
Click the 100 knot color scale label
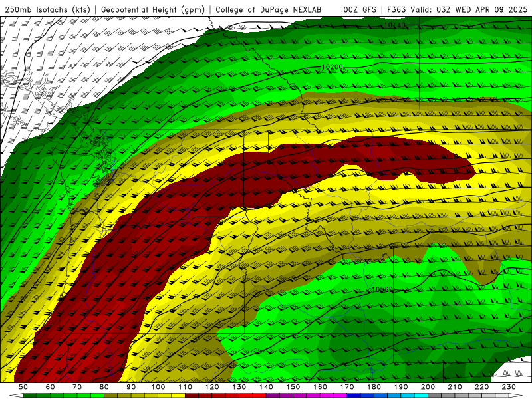(158, 387)
